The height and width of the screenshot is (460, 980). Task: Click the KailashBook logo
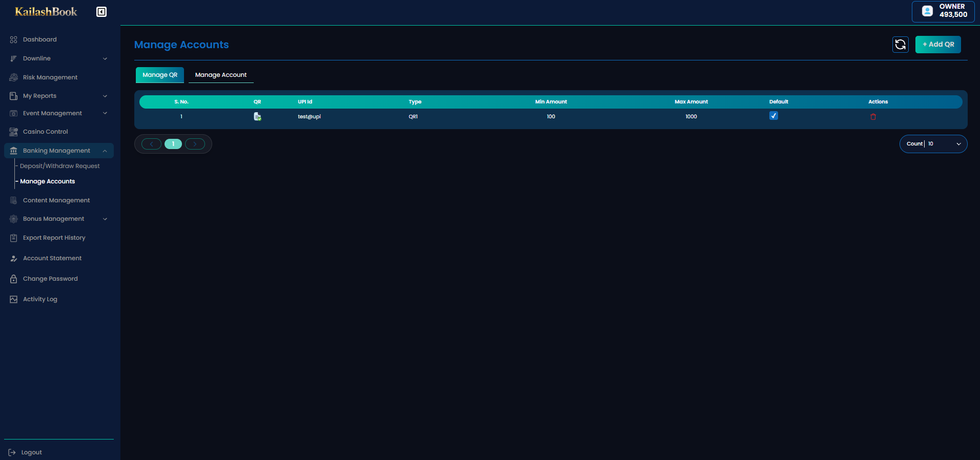point(46,12)
